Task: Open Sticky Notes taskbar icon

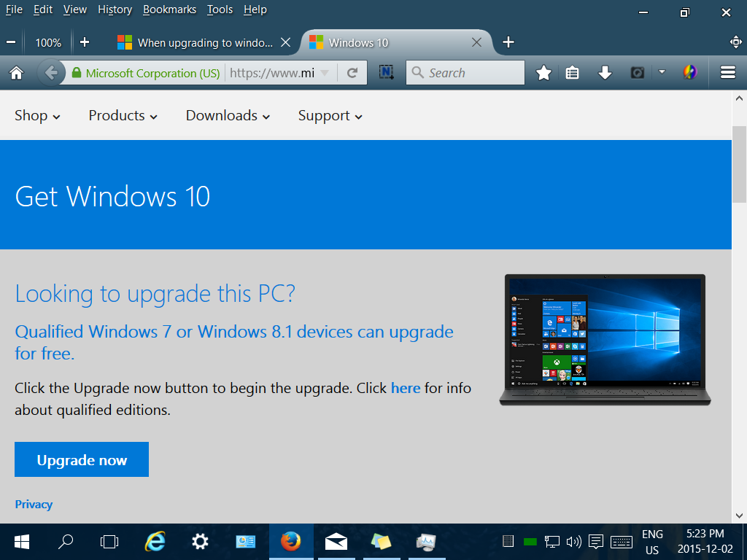Action: tap(382, 542)
